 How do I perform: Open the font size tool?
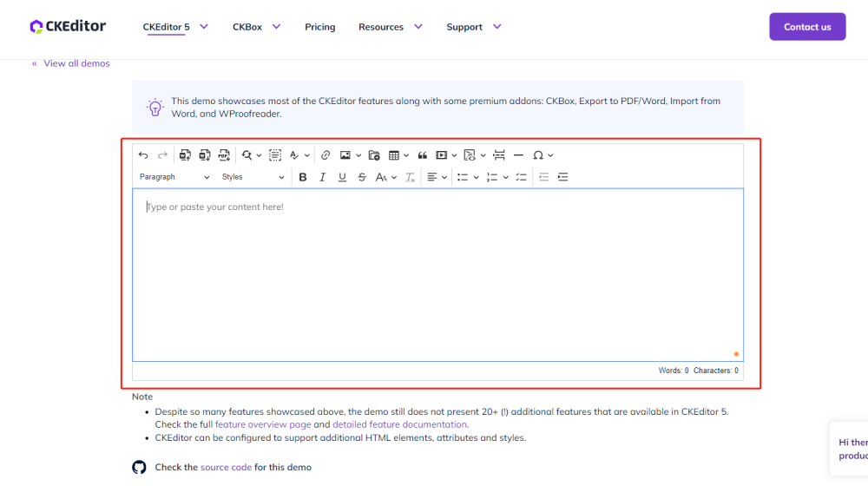(x=381, y=177)
